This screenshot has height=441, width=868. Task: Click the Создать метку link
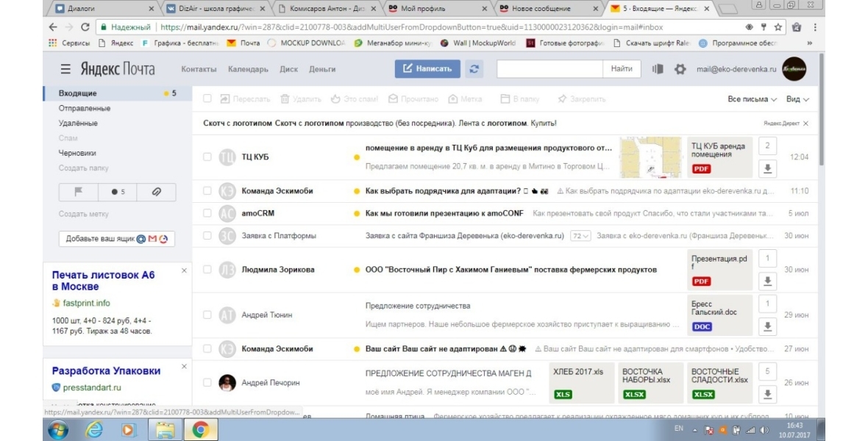(x=84, y=214)
